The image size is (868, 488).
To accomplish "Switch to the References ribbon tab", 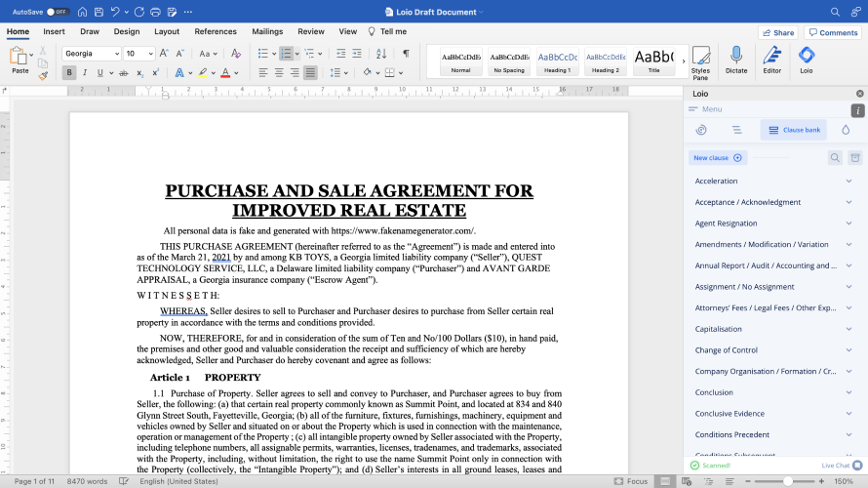I will pos(216,31).
